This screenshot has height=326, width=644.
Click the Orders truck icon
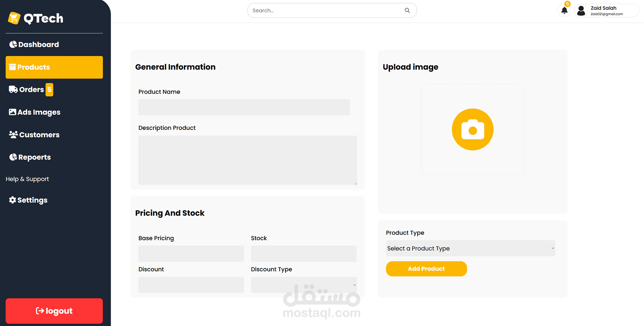[13, 89]
